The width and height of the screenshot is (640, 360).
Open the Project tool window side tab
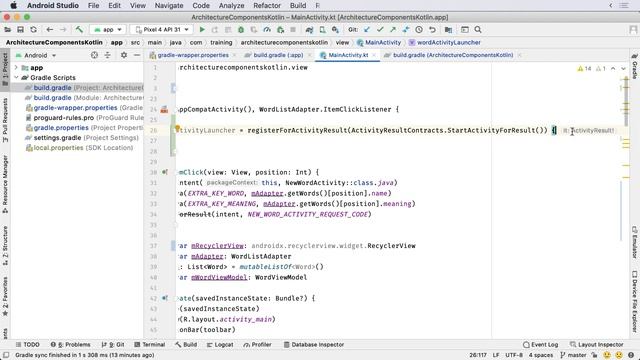tap(5, 69)
